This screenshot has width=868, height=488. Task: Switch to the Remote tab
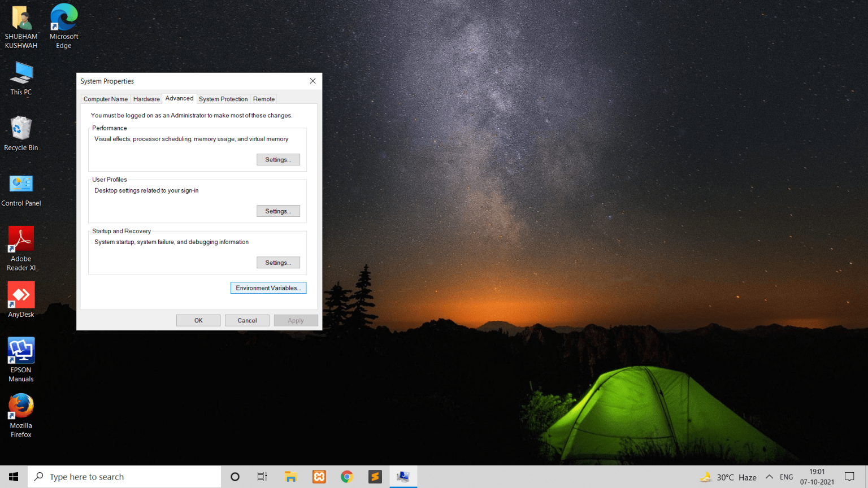point(264,99)
